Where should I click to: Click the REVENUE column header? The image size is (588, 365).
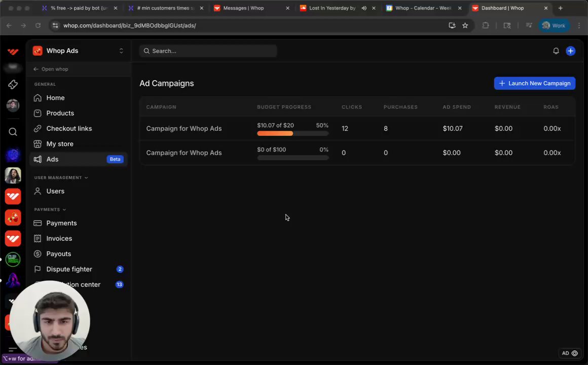pos(507,107)
